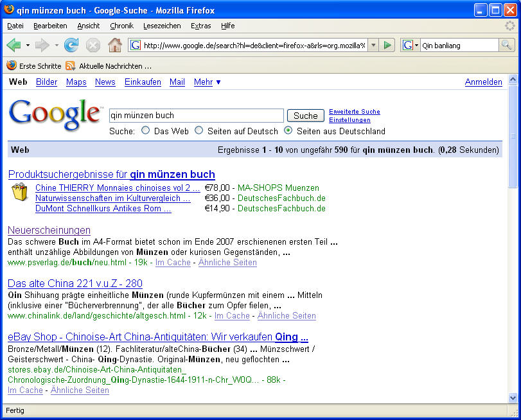Open 'DuMont Schnellkurs Antikes Rom' product link
The image size is (521, 420).
click(x=103, y=208)
